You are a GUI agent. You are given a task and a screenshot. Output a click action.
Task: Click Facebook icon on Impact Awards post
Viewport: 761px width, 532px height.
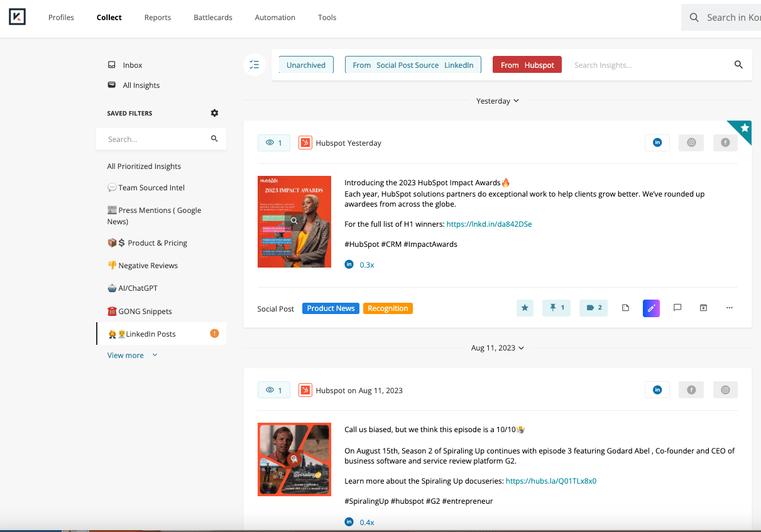(x=725, y=143)
